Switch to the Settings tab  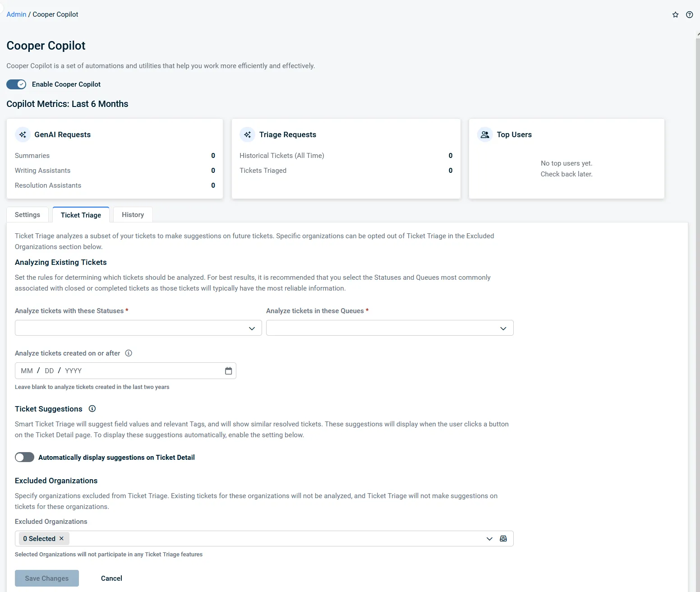[x=28, y=215]
